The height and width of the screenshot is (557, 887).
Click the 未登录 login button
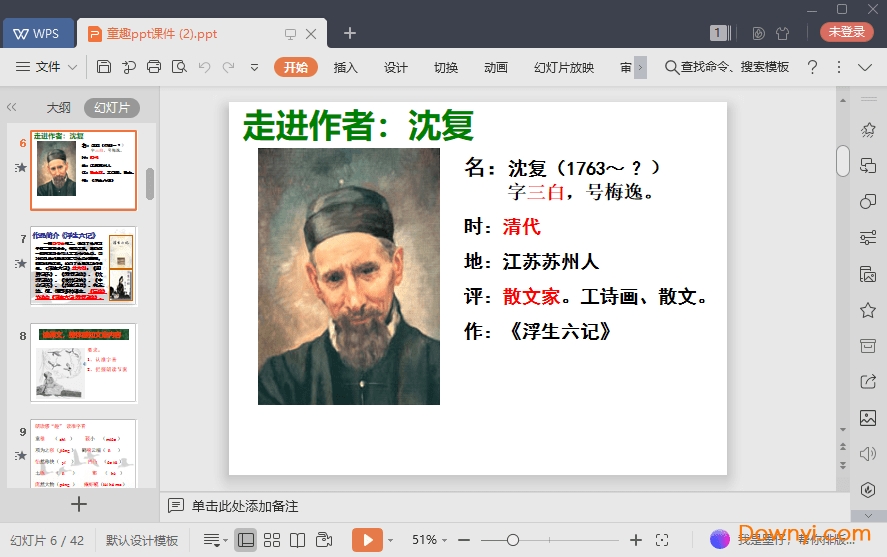846,32
